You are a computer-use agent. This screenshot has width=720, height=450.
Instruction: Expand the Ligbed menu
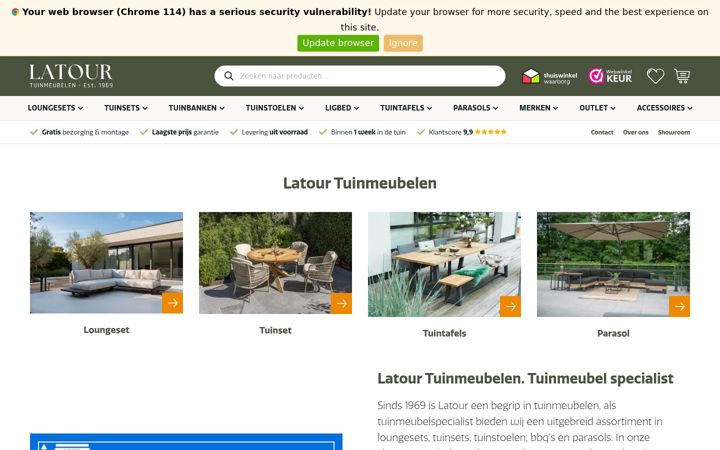(x=342, y=108)
